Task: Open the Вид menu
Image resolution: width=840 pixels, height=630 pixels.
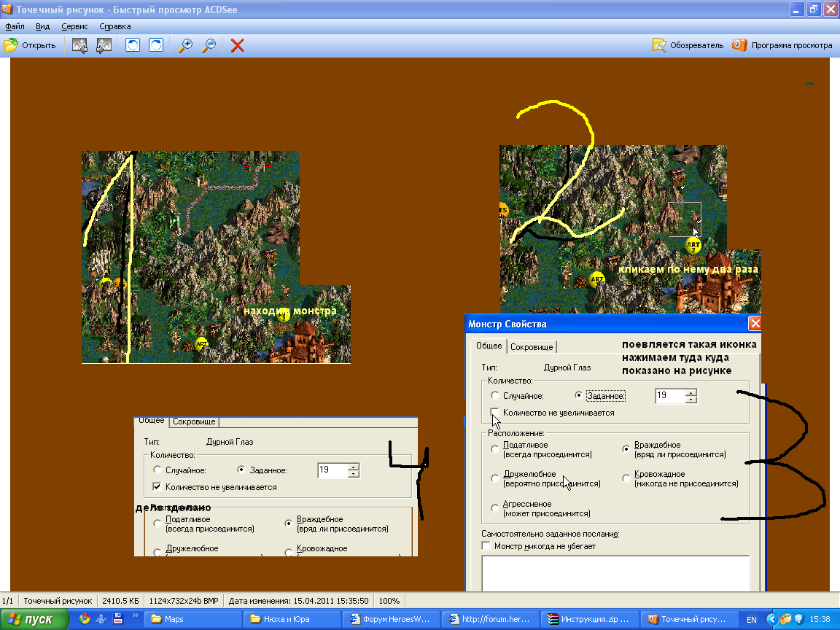Action: tap(43, 26)
